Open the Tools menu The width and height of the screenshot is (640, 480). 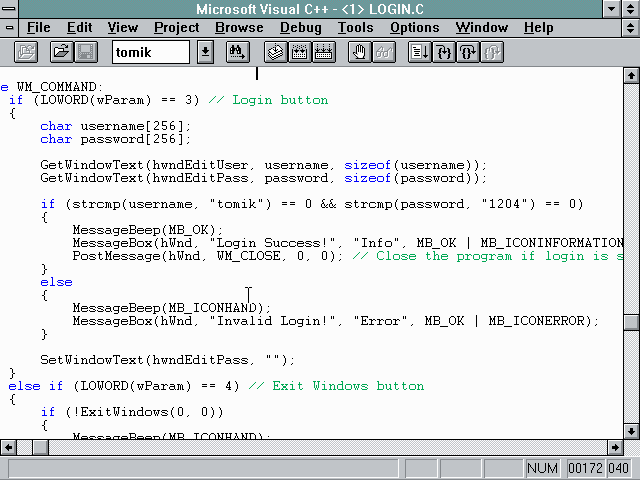coord(355,28)
